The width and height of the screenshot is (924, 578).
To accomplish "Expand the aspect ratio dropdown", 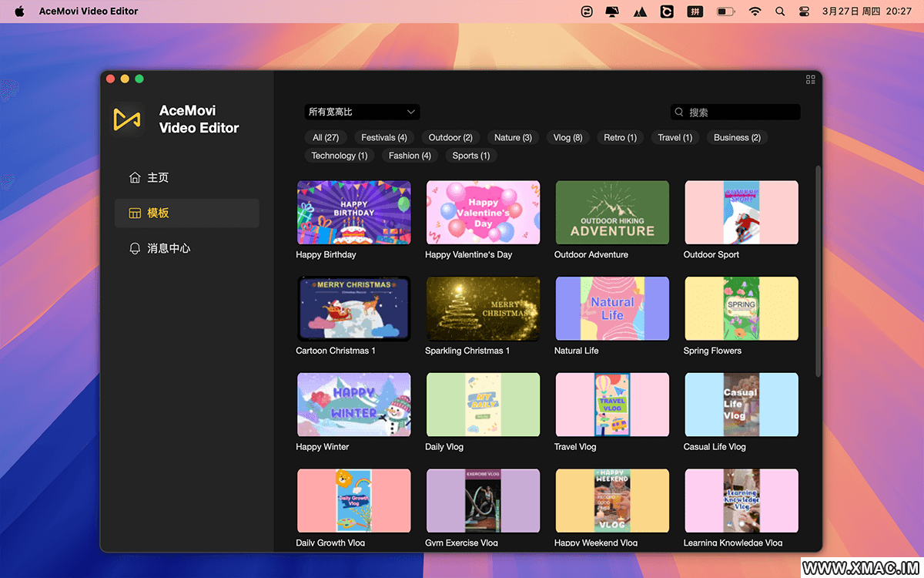I will click(362, 113).
